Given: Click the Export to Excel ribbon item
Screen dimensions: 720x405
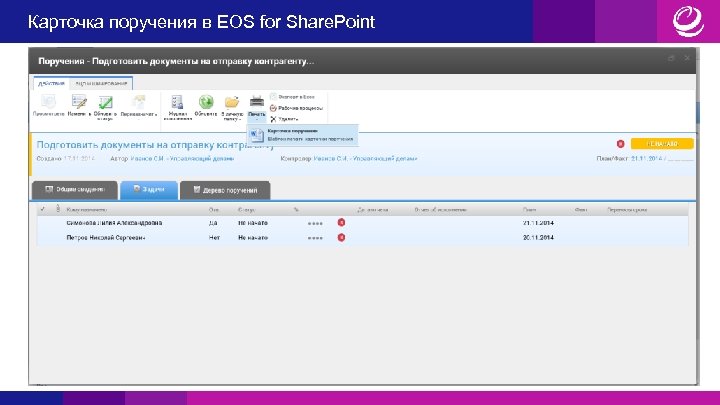Looking at the screenshot, I should click(x=292, y=97).
